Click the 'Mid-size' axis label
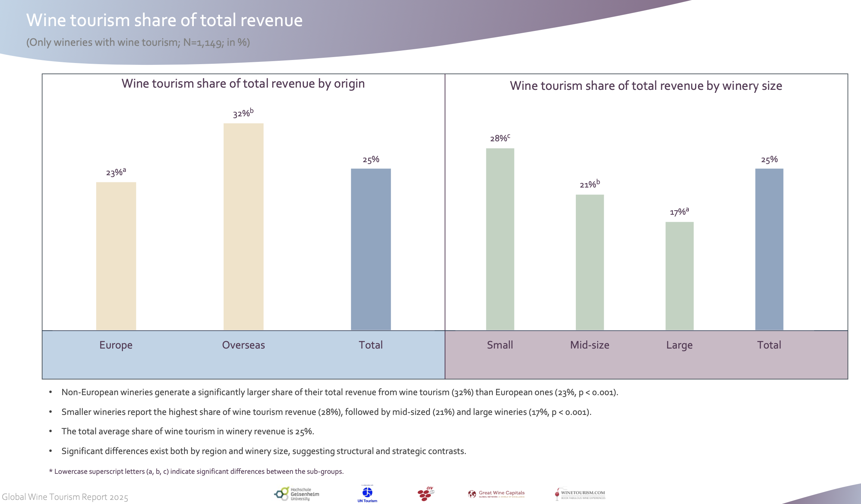This screenshot has height=504, width=861. point(590,345)
